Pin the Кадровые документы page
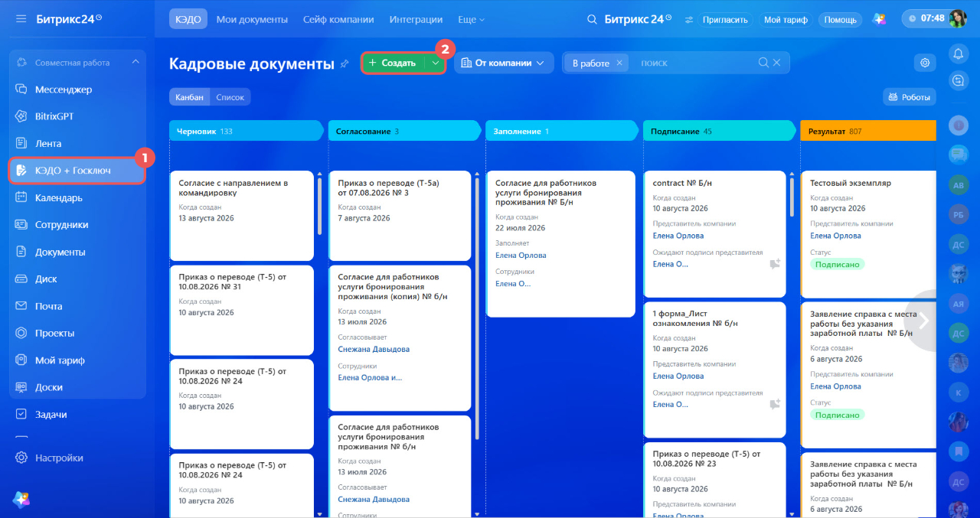The width and height of the screenshot is (980, 518). tap(345, 64)
